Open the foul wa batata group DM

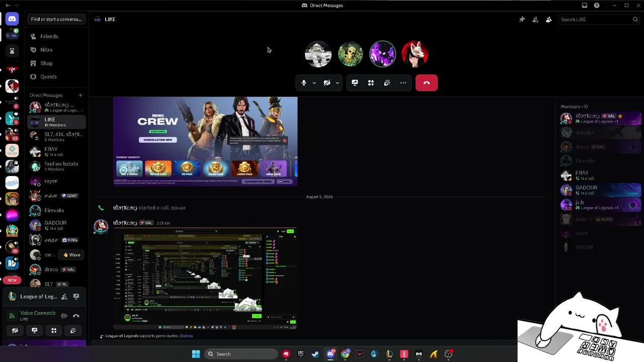56,166
